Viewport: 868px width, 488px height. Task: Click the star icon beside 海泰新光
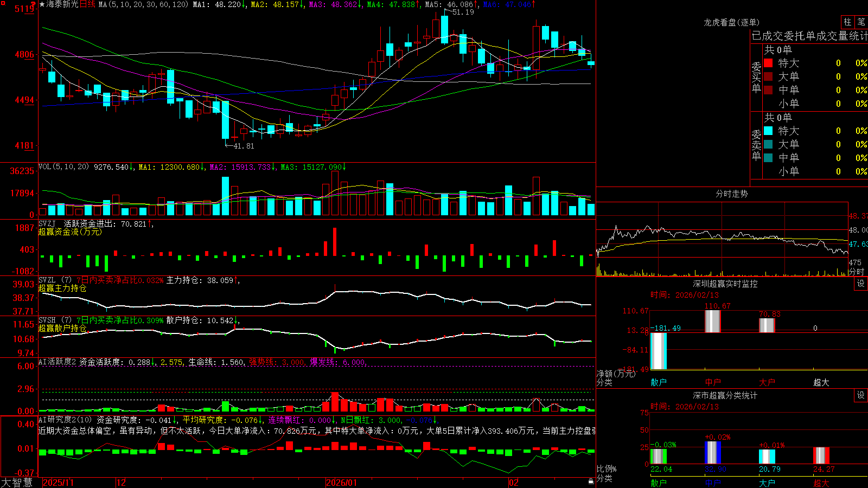42,4
